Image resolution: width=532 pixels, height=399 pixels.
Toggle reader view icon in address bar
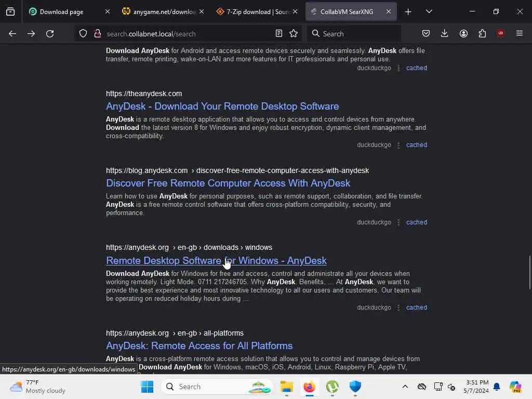(279, 33)
